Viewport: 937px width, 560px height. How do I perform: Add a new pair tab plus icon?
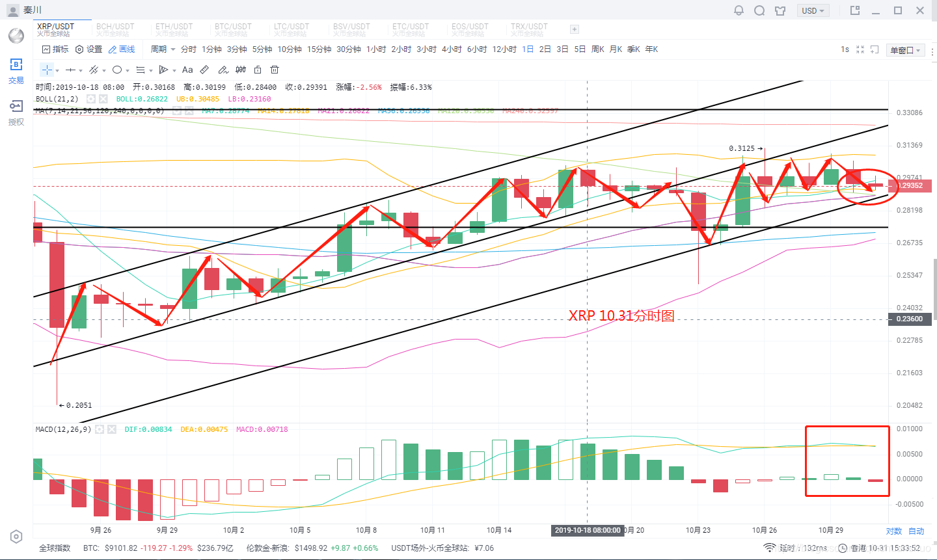click(574, 29)
